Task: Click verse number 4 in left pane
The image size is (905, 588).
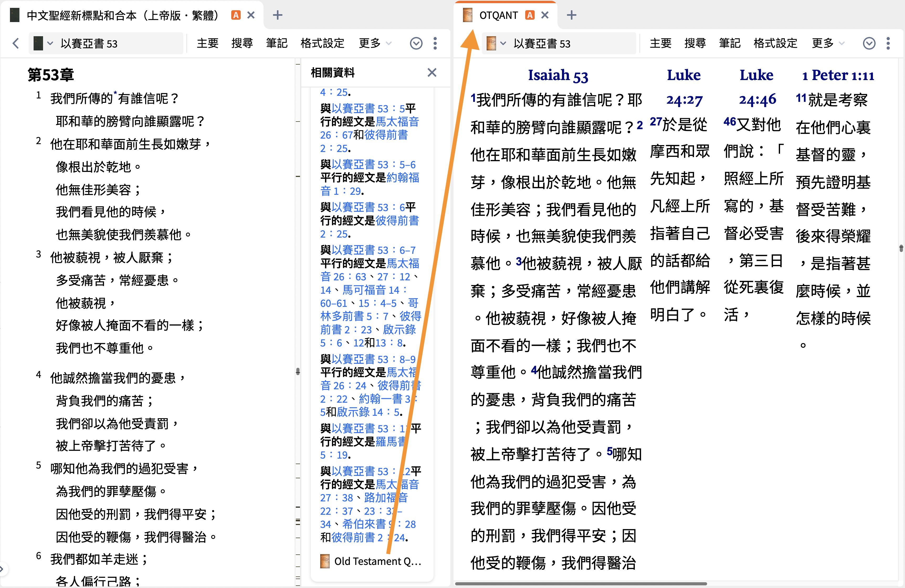Action: (x=38, y=375)
